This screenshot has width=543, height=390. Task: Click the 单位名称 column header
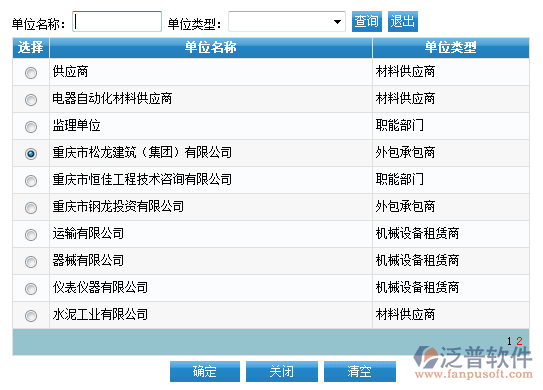pos(211,47)
